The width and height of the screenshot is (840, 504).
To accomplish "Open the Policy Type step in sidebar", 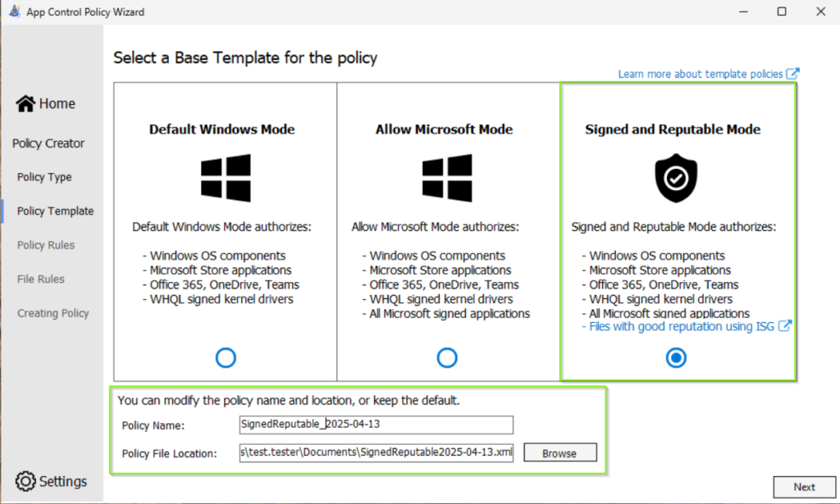I will pos(44,177).
